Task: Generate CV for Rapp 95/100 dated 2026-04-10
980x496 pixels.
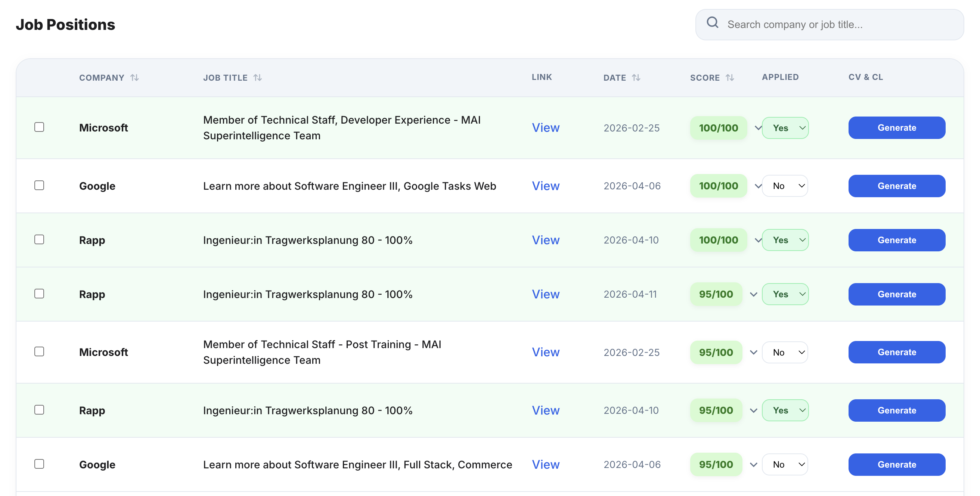Action: click(897, 410)
